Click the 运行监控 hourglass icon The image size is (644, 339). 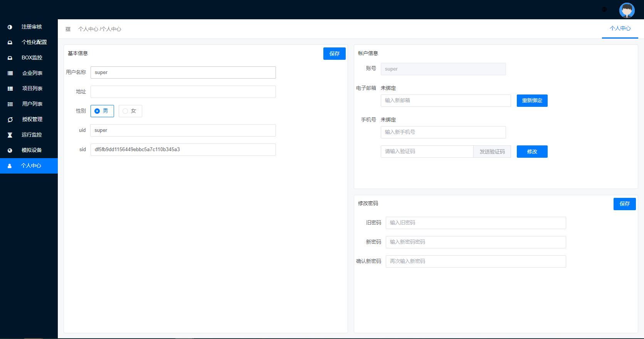click(10, 135)
